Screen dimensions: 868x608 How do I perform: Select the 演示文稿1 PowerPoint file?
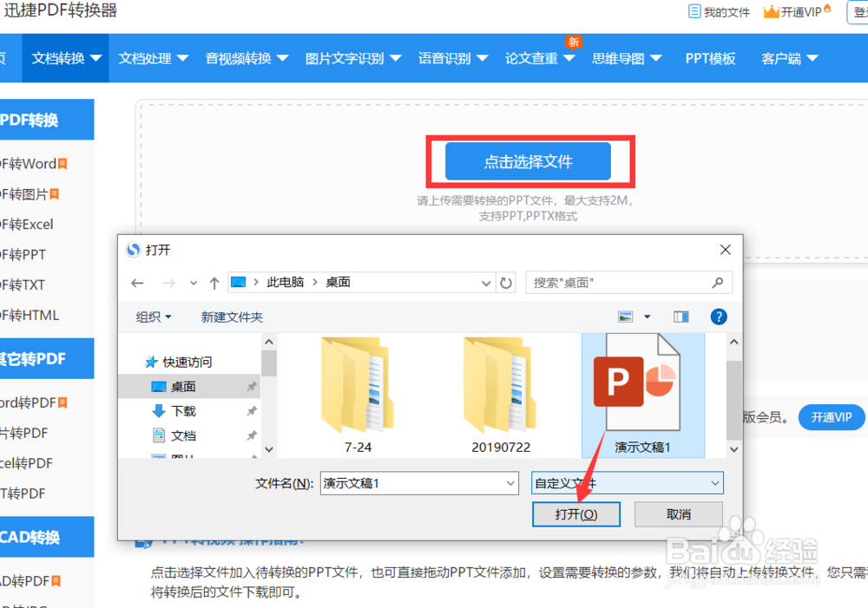642,395
